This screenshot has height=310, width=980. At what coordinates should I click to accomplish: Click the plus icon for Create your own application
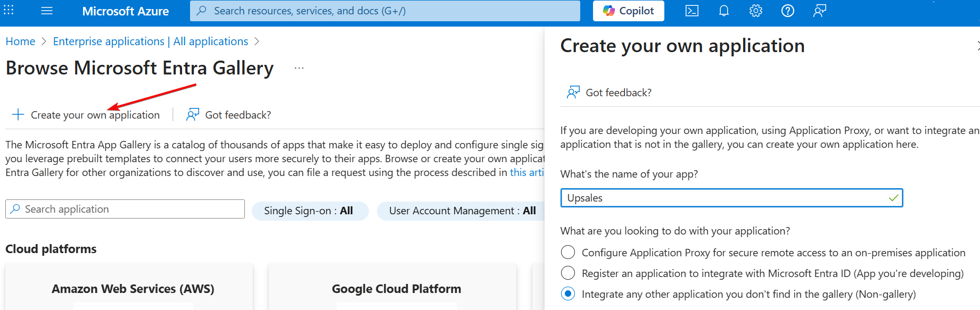coord(18,114)
